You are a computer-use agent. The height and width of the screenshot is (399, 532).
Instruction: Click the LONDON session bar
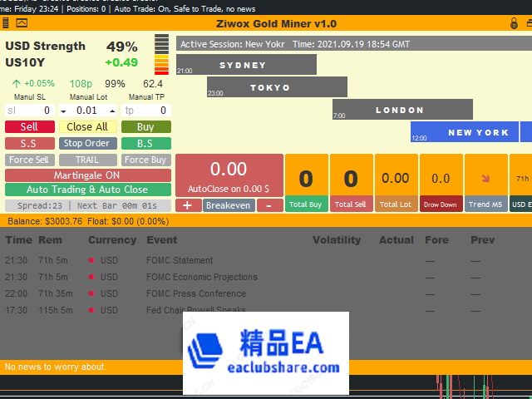tap(402, 109)
